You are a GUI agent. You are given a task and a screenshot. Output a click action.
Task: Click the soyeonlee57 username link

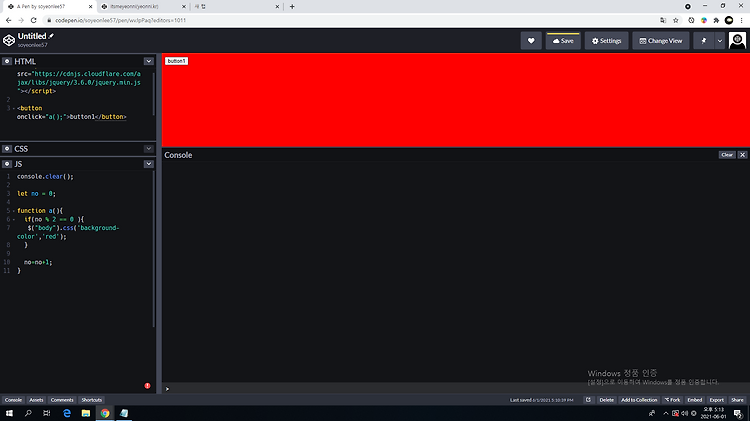tap(33, 45)
